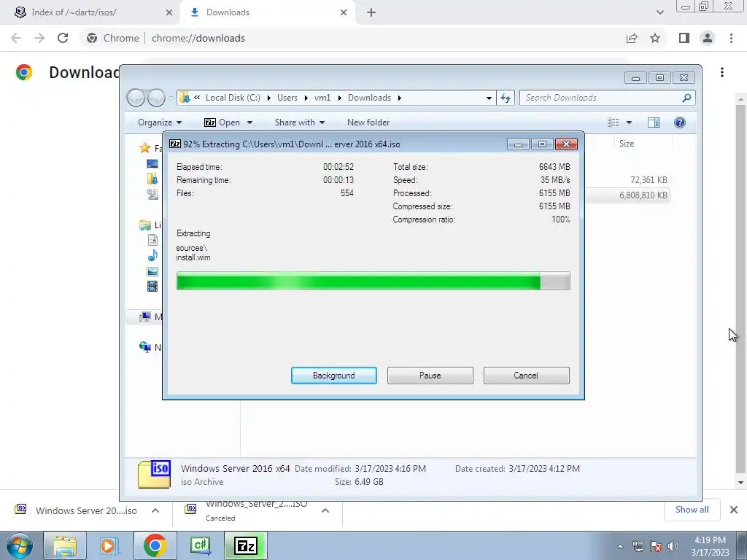Click Show all downloads
Screen dimensions: 747x560
(x=692, y=510)
